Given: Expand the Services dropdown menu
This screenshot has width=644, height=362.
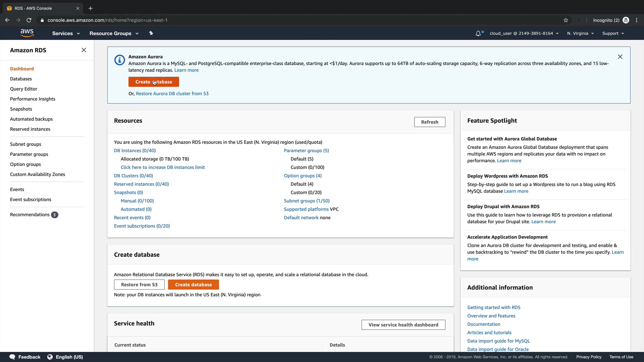Looking at the screenshot, I should (66, 34).
